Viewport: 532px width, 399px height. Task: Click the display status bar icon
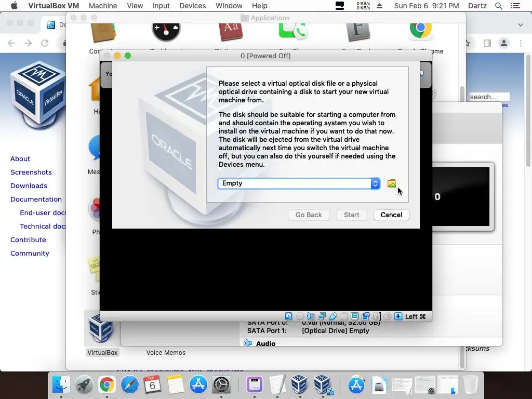[x=354, y=316]
